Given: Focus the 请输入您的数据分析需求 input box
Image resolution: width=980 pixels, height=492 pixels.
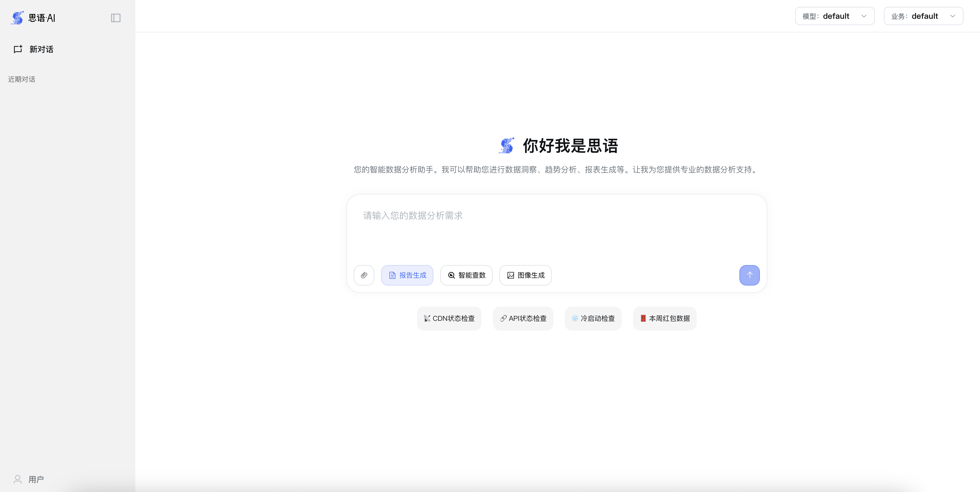Looking at the screenshot, I should tap(556, 228).
